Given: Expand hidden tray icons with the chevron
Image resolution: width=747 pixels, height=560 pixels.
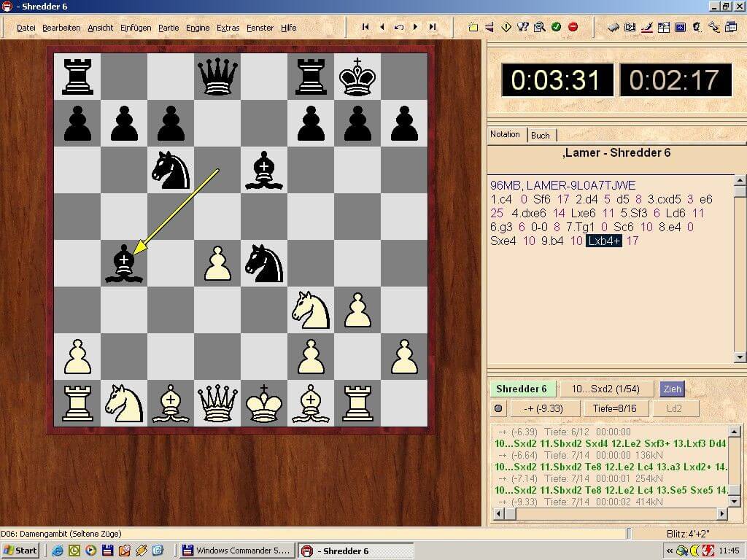Looking at the screenshot, I should 670,551.
